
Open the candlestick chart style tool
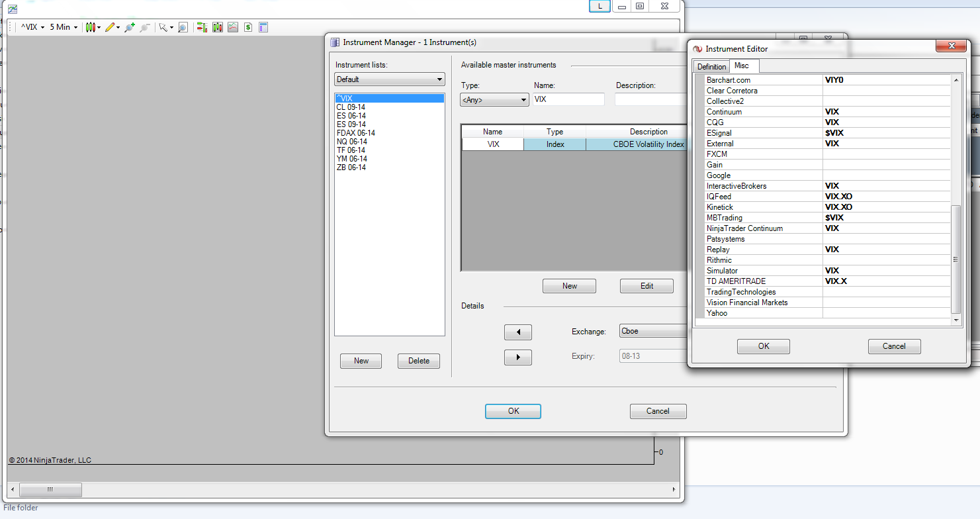pyautogui.click(x=92, y=27)
